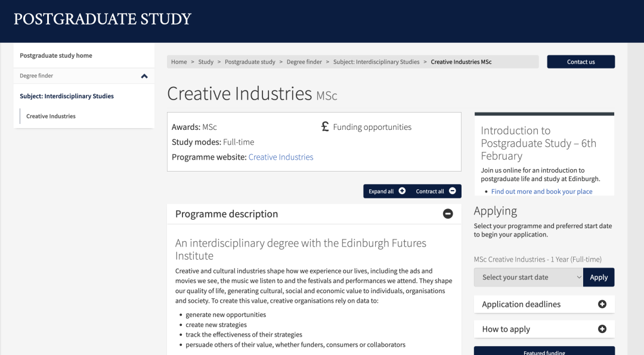Screen dimensions: 644x355
Task: Click the Apply button
Action: click(x=599, y=278)
